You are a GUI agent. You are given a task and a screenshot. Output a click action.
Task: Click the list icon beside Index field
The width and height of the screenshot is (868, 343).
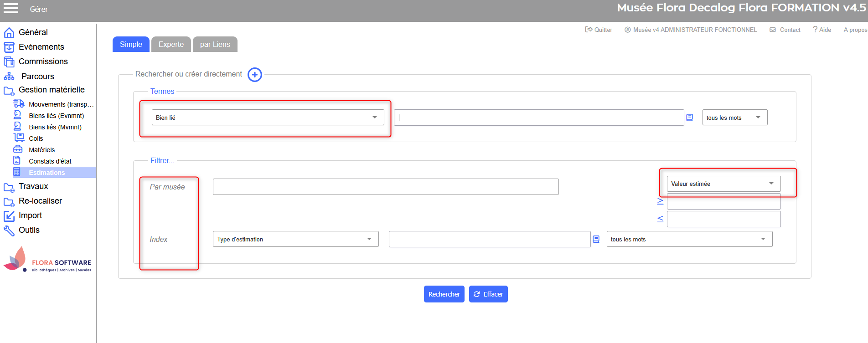click(x=596, y=239)
